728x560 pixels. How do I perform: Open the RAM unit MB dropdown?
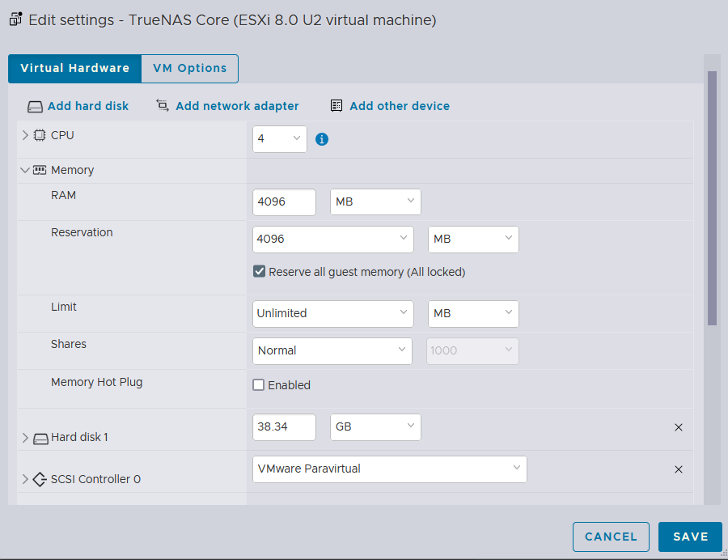pos(375,202)
